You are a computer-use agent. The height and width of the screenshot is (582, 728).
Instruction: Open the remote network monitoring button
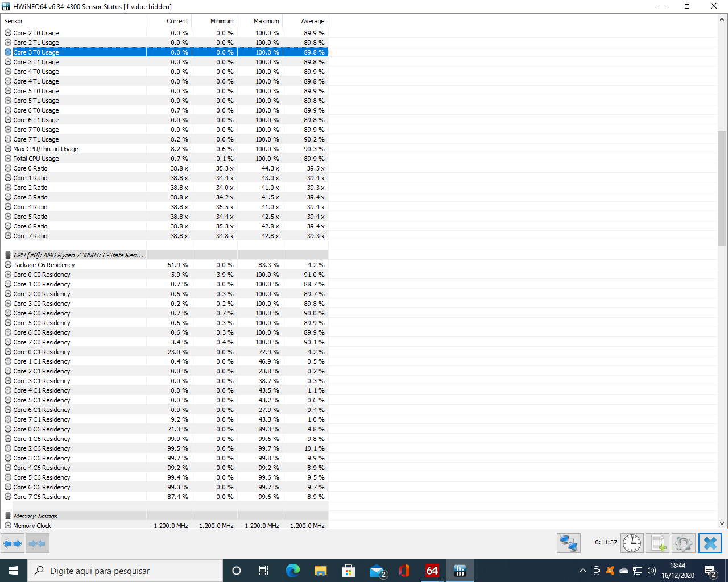(568, 543)
